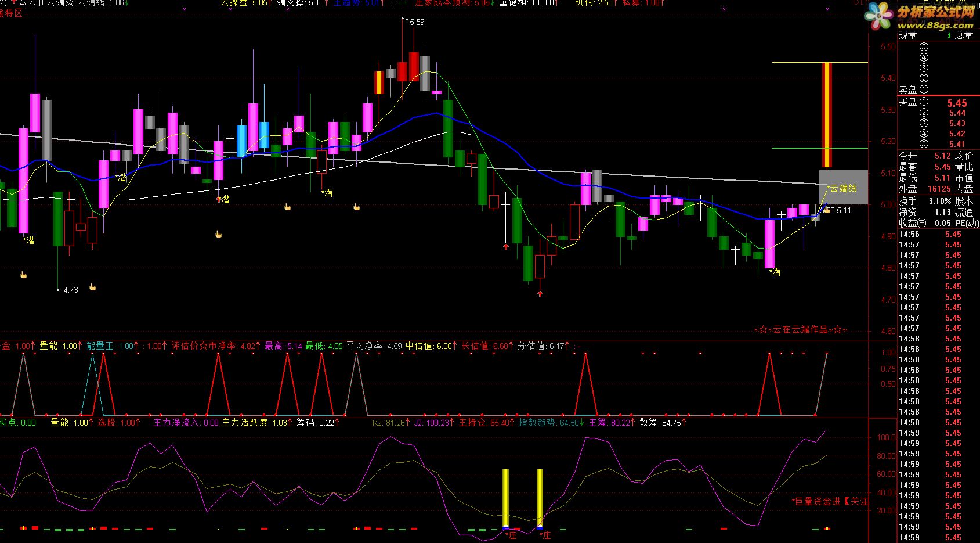Click the 指数趋势: 64.50 indicator value
The height and width of the screenshot is (543, 980).
click(551, 423)
